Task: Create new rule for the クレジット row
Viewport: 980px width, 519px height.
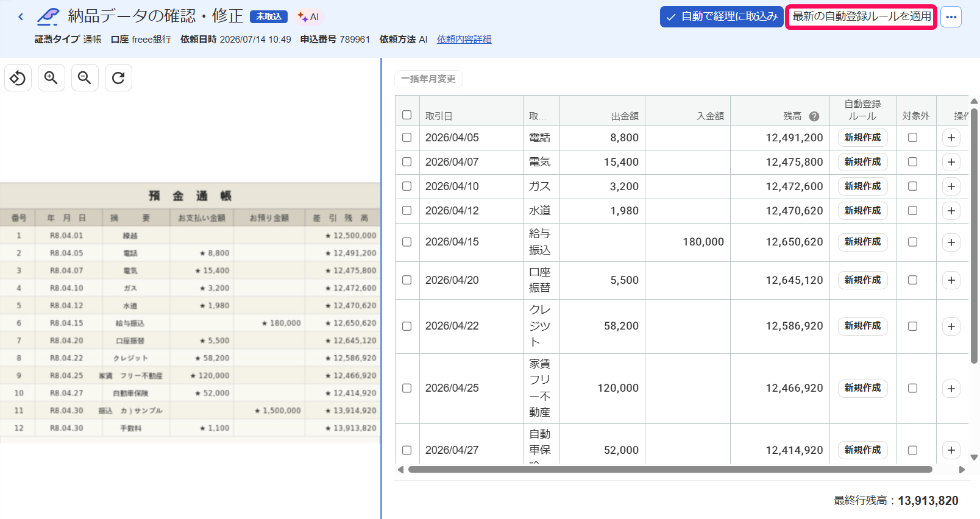Action: click(862, 326)
